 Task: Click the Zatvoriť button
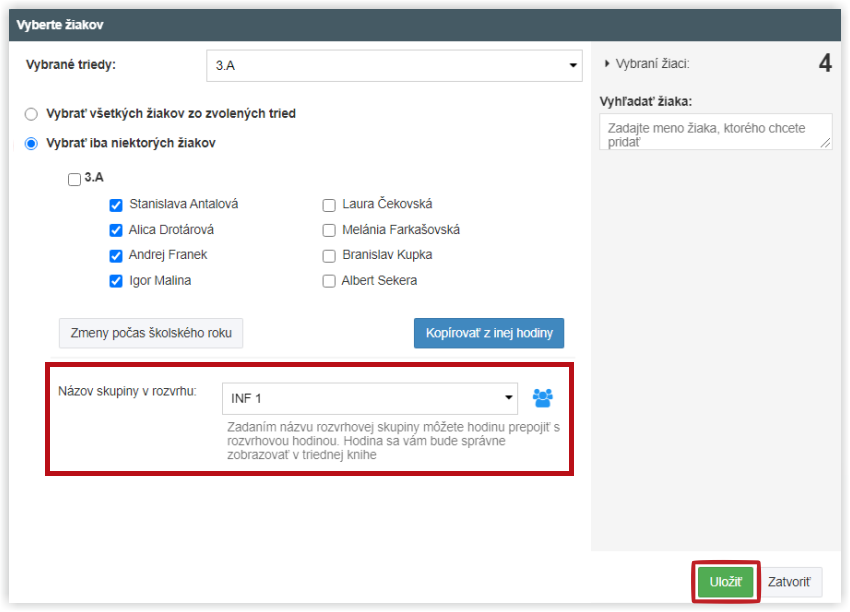pos(789,582)
